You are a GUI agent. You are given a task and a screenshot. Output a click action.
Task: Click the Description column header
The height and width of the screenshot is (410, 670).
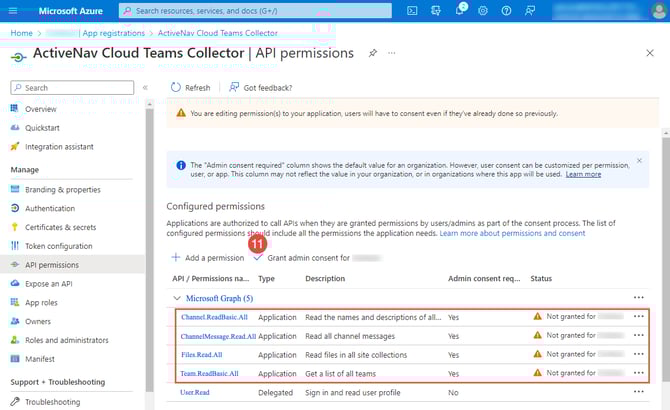325,278
